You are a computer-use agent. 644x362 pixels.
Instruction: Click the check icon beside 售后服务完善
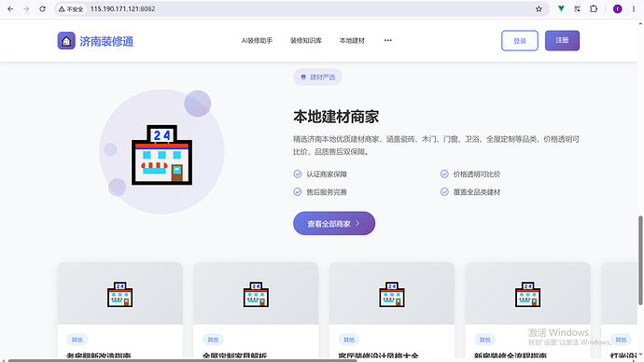click(298, 191)
